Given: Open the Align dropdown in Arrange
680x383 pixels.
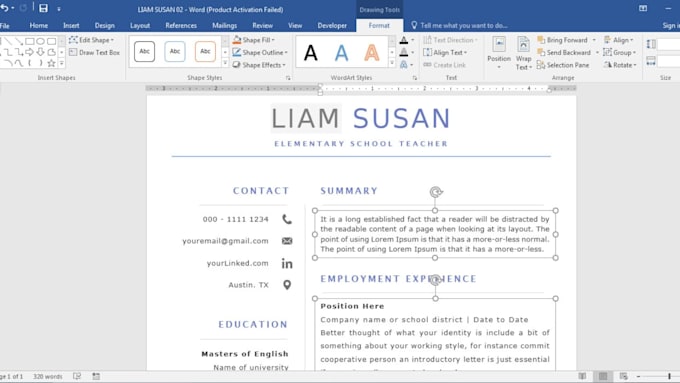Looking at the screenshot, I should [x=618, y=40].
